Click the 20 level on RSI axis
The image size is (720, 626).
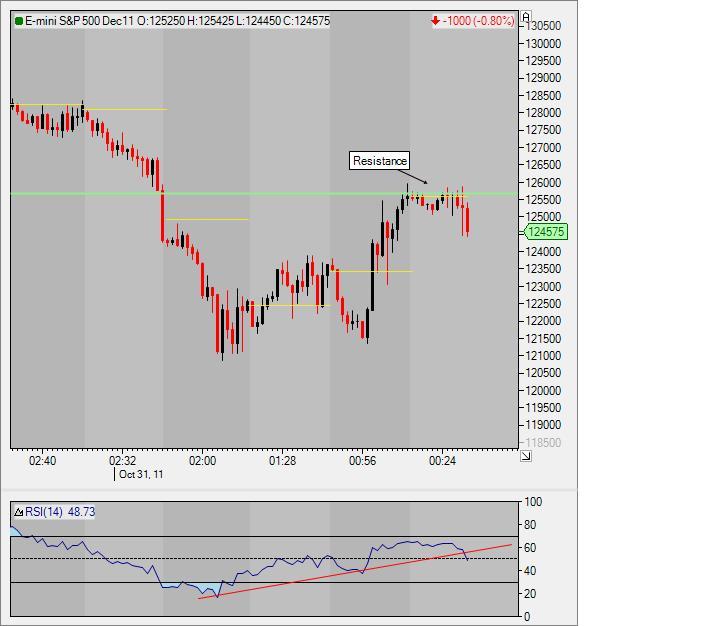530,594
